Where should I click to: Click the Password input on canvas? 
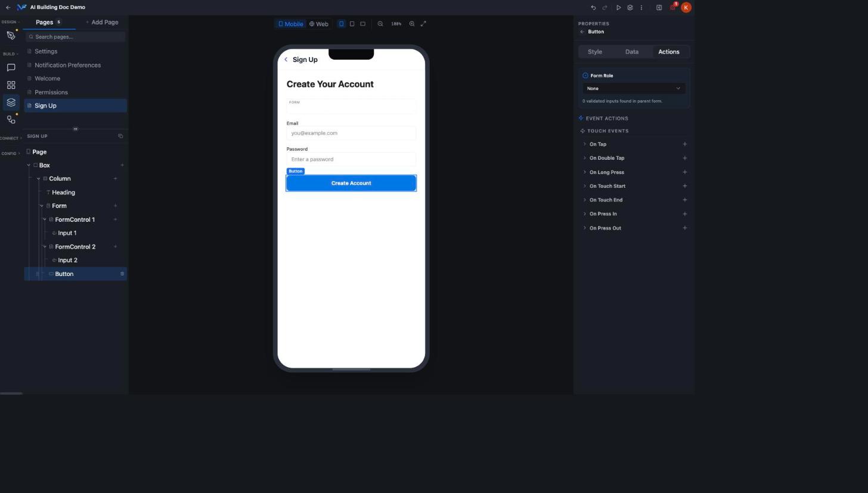pyautogui.click(x=351, y=159)
